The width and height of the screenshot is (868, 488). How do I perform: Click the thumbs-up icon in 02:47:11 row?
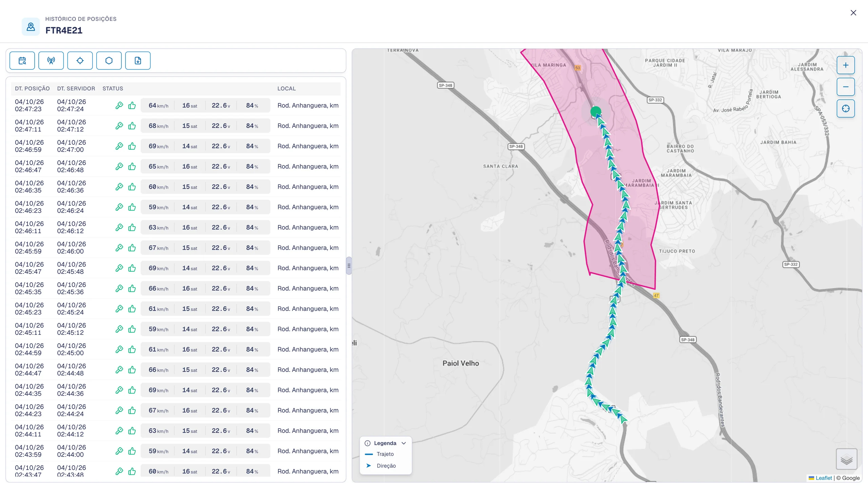(132, 126)
